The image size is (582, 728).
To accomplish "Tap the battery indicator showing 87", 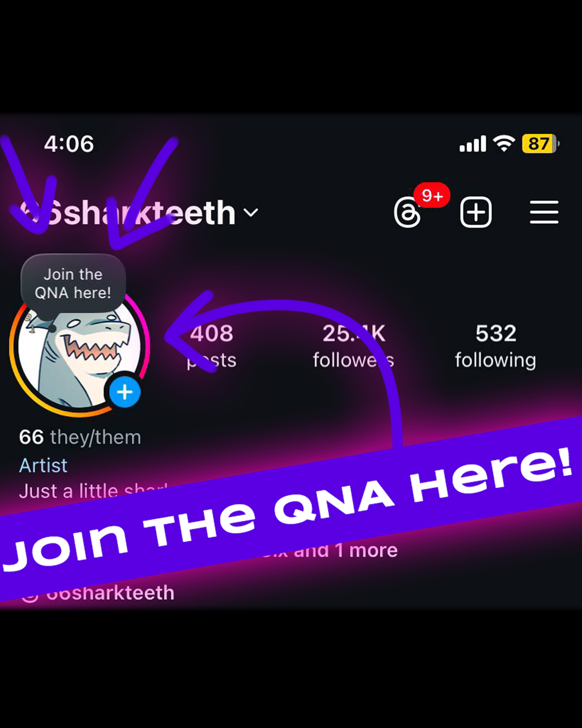I will pos(541,143).
